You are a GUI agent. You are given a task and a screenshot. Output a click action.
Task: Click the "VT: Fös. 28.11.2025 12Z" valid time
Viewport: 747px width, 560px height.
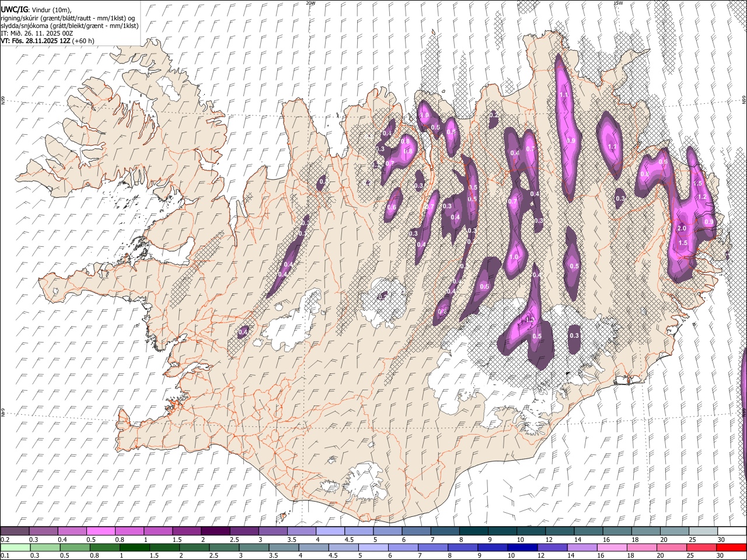click(36, 41)
